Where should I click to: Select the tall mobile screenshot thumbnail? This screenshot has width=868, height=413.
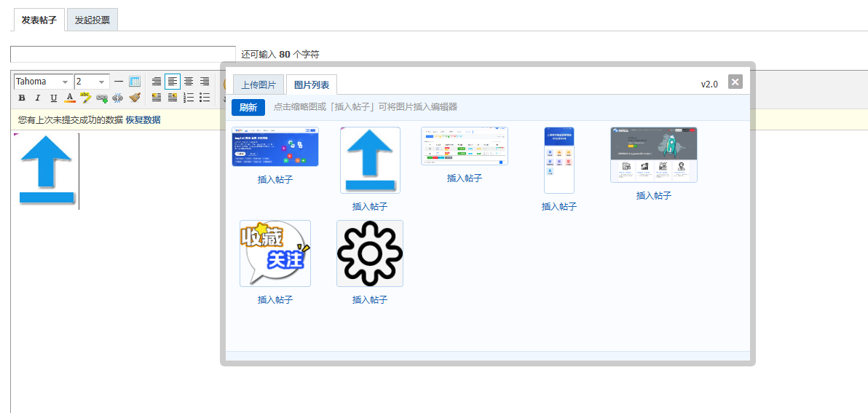pos(559,160)
